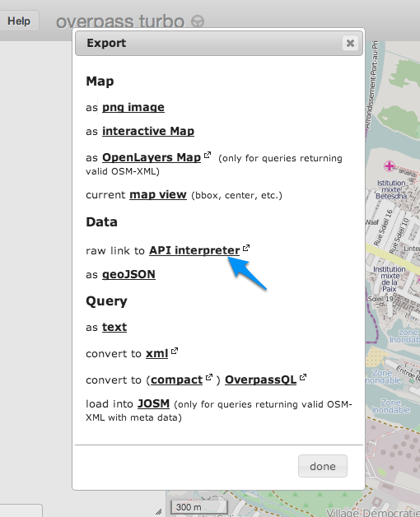420x517 pixels.
Task: Show current map view details
Action: click(x=158, y=195)
